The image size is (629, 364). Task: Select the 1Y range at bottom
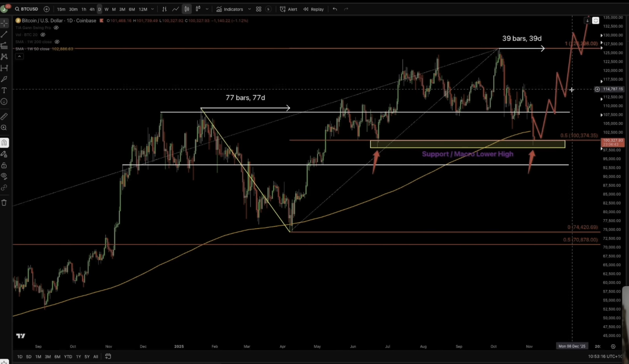pos(78,356)
